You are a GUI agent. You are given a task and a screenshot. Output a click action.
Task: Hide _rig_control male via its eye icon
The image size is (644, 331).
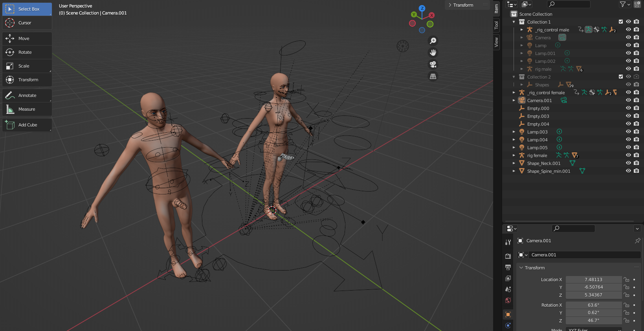pyautogui.click(x=629, y=30)
